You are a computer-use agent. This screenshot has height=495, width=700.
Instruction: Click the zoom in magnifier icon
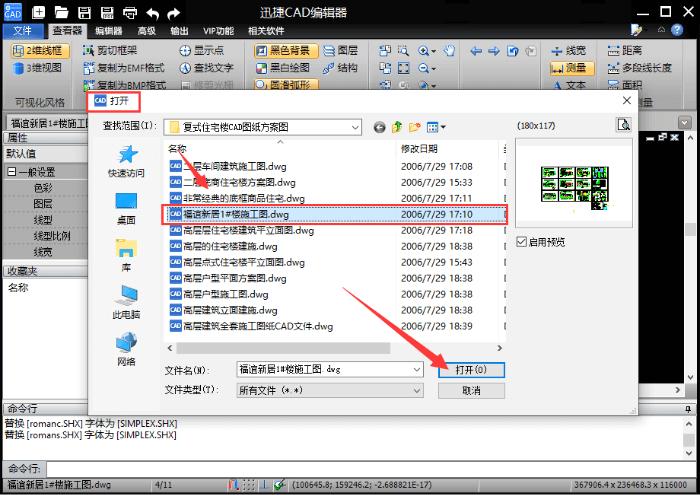[423, 50]
